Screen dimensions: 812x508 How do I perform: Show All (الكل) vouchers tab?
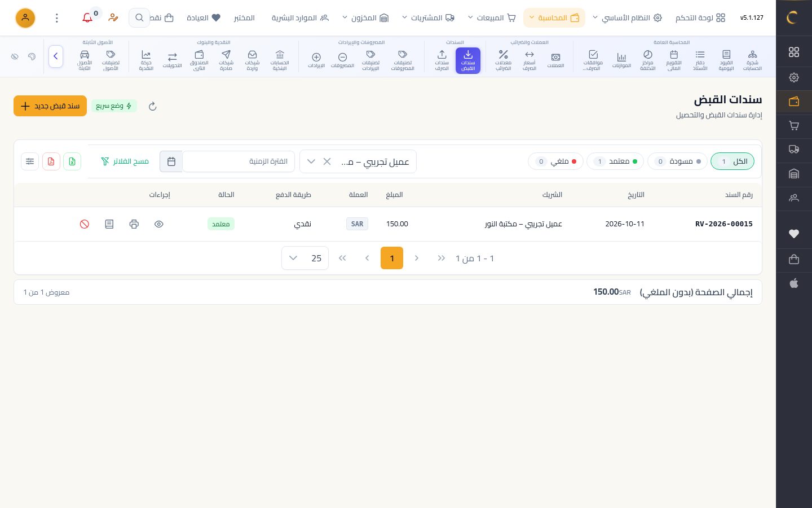[x=732, y=161]
